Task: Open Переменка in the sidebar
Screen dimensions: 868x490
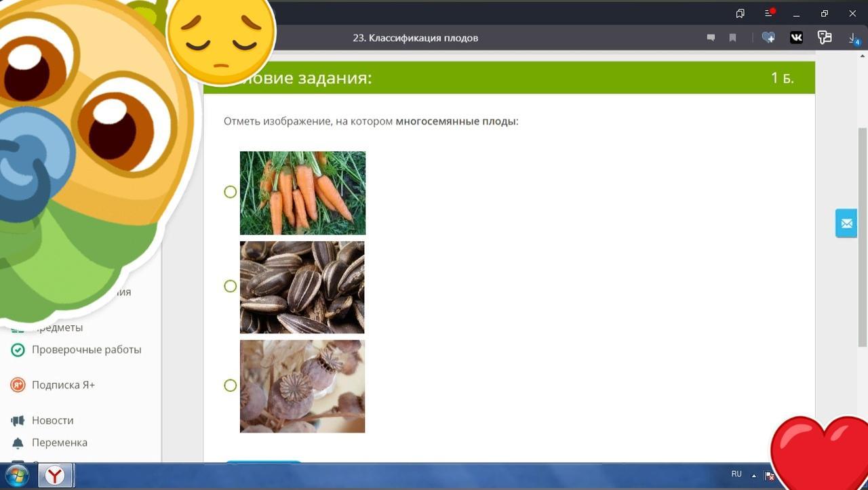Action: [x=59, y=443]
